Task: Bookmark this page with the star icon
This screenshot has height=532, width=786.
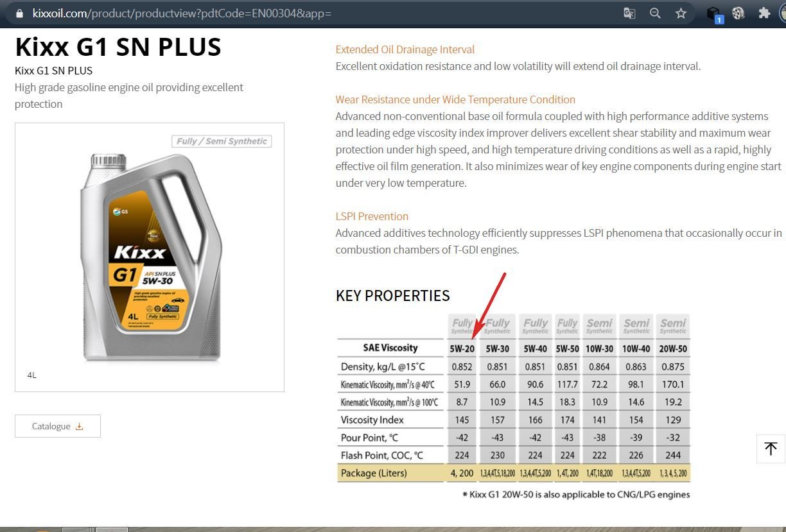Action: [681, 13]
